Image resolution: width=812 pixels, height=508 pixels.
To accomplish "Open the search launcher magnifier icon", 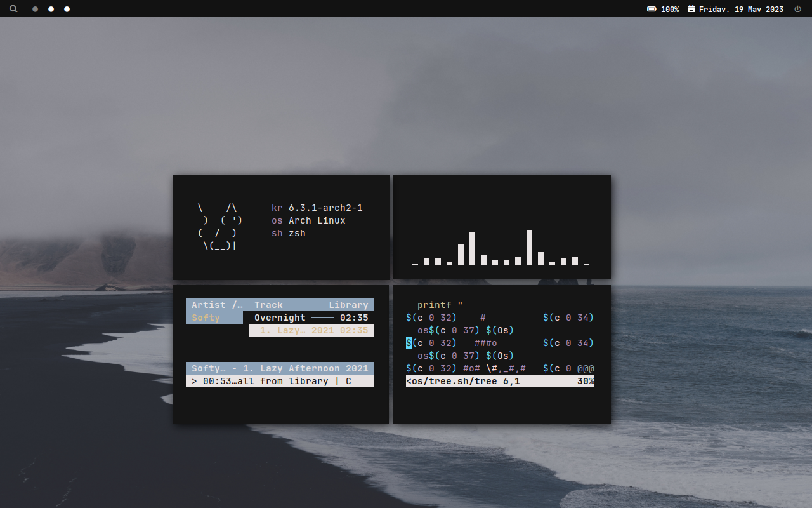I will [13, 9].
